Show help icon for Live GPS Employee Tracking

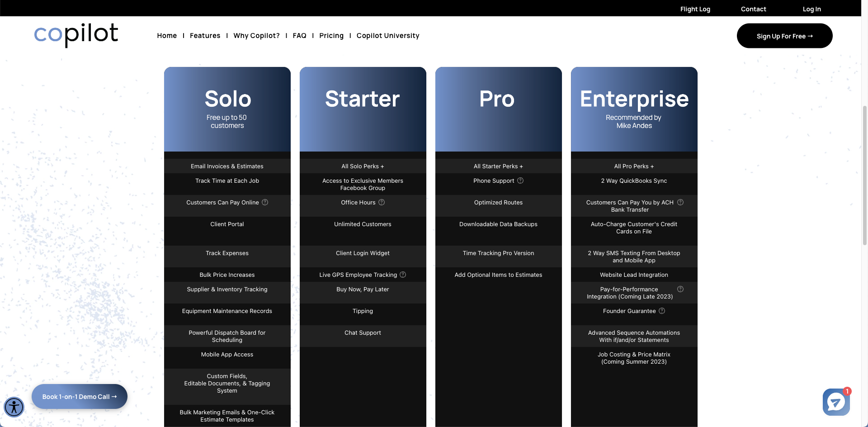(403, 275)
